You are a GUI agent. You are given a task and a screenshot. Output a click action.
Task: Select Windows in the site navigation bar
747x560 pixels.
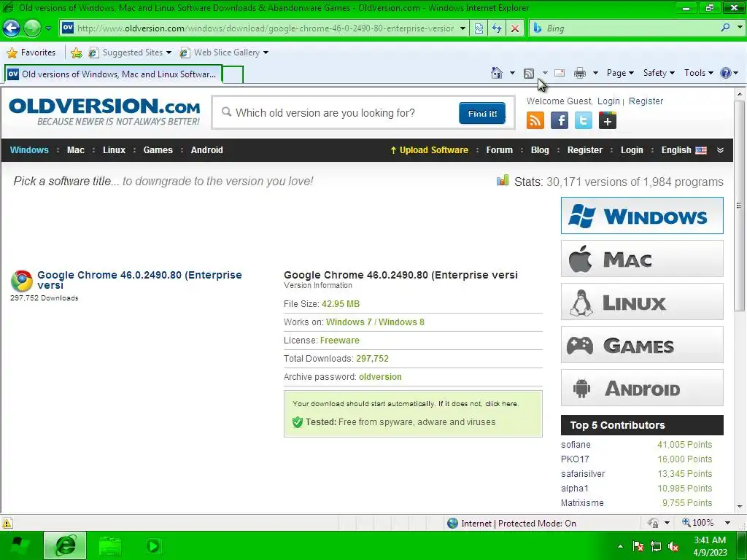tap(29, 150)
